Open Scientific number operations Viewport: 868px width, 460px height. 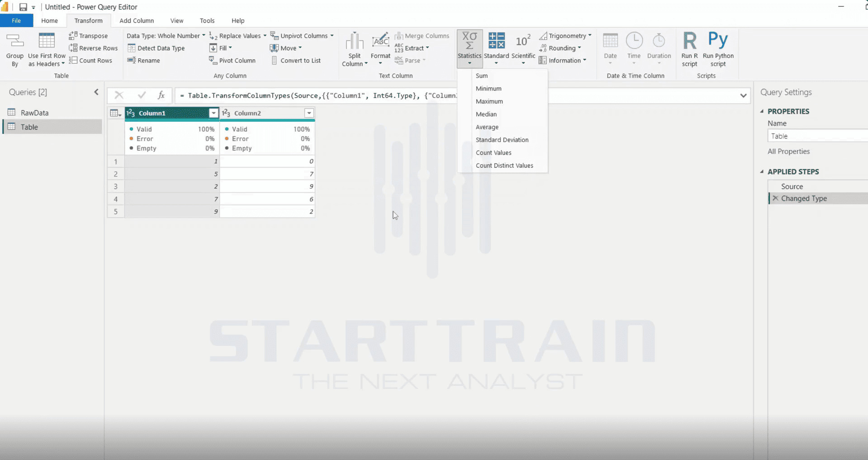pyautogui.click(x=523, y=49)
